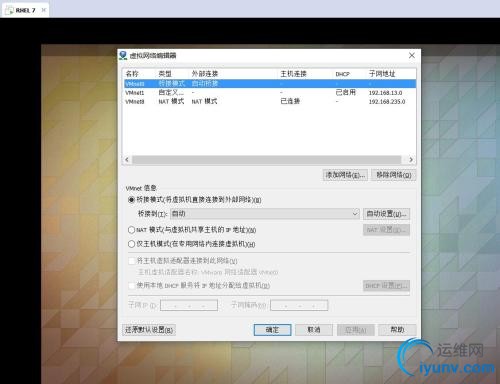Toggle 将主机虚拟适配器连接到此网络 checkbox
500x384 pixels.
click(x=132, y=261)
